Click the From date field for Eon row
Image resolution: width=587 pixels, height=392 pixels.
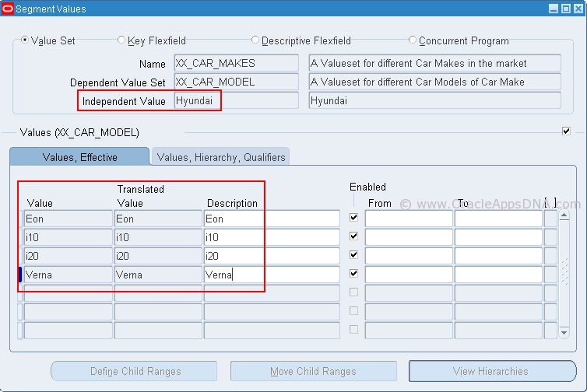point(409,219)
